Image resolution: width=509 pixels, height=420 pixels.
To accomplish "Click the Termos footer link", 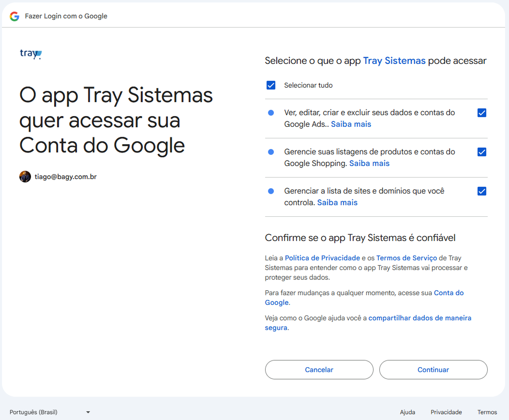I will (x=487, y=412).
